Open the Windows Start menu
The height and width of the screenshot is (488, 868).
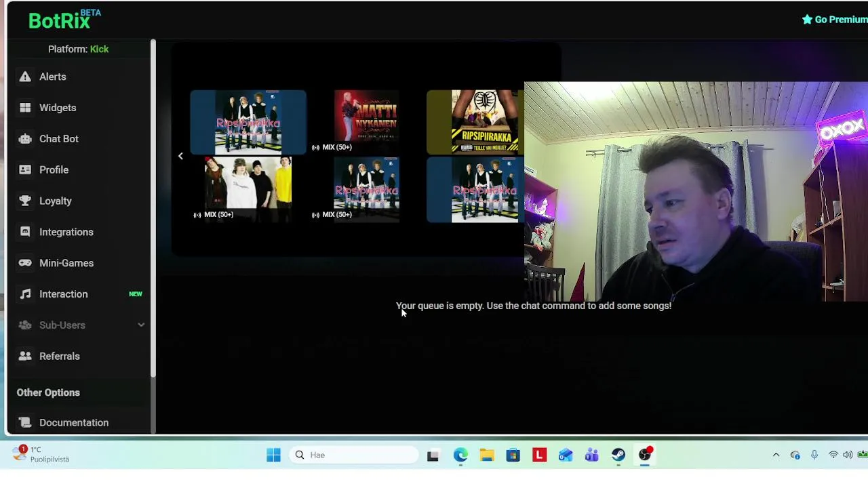(x=273, y=455)
